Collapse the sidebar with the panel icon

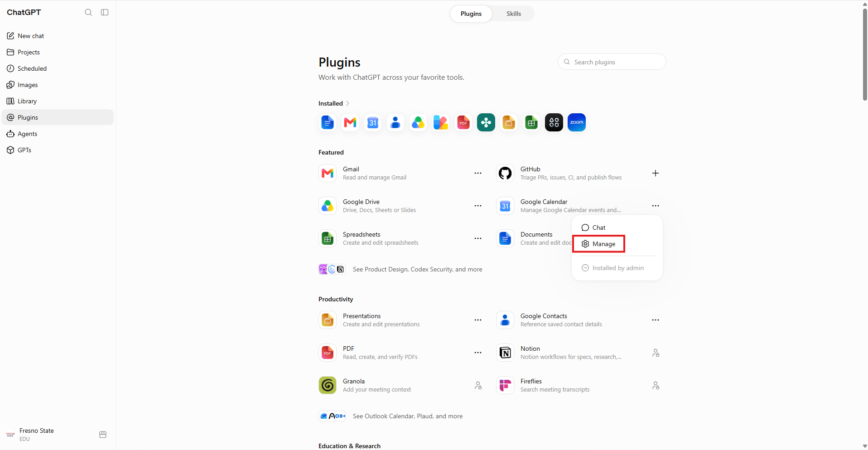(x=105, y=12)
